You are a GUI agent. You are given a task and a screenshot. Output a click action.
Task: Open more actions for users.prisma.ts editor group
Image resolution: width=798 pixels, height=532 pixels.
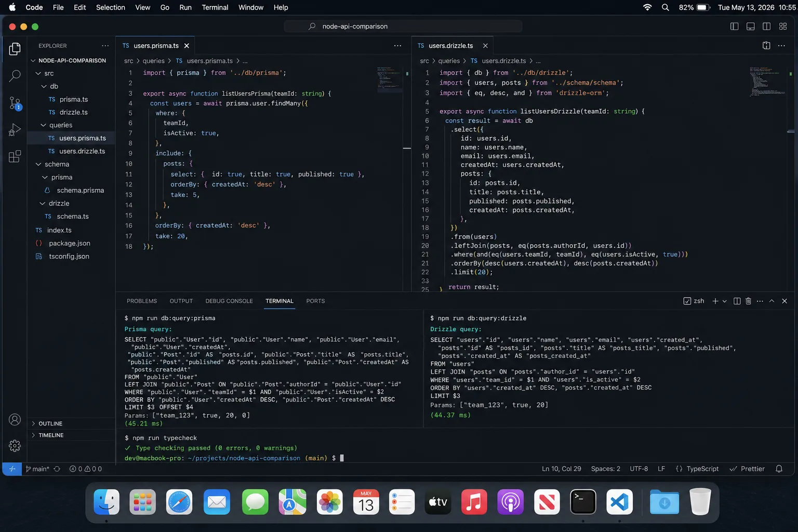tap(397, 46)
